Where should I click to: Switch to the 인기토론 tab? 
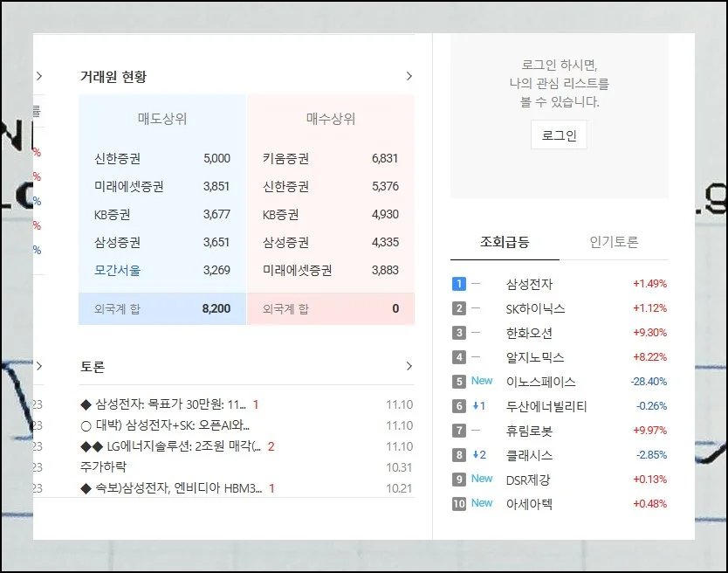(x=614, y=242)
